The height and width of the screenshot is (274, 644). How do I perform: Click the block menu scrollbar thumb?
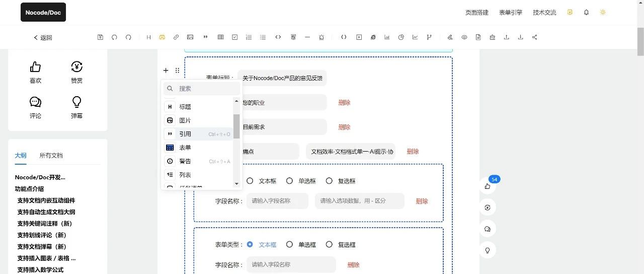pos(236,126)
